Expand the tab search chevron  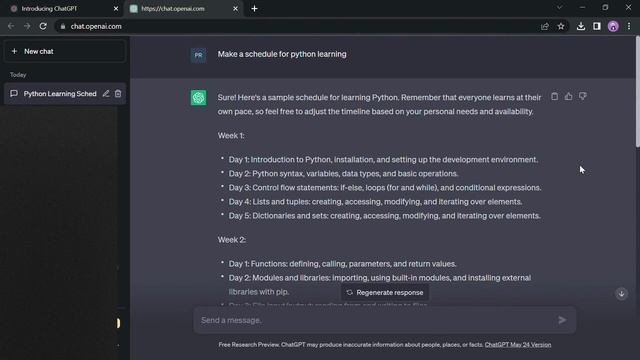560,7
